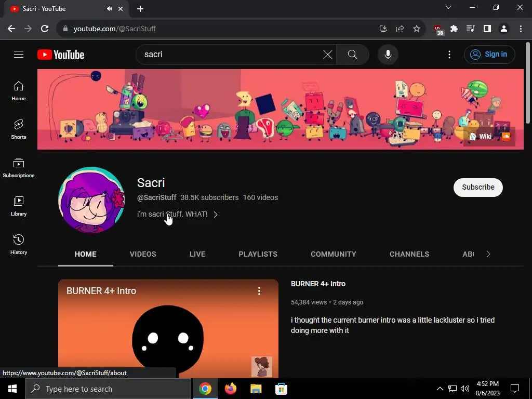The height and width of the screenshot is (399, 532).
Task: Open Home in the sidebar
Action: [19, 91]
